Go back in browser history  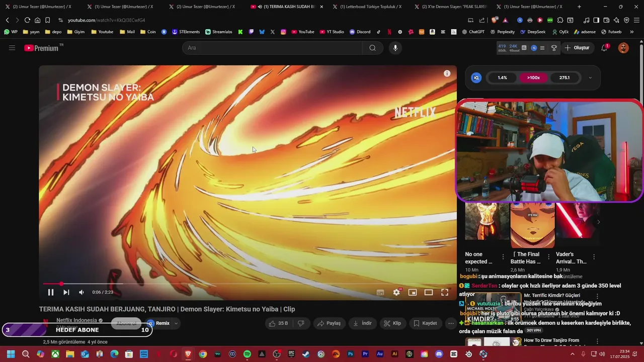7,20
